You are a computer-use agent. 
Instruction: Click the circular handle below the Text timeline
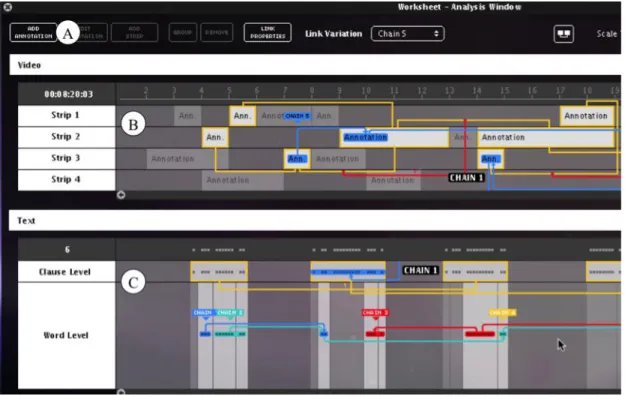click(x=121, y=392)
